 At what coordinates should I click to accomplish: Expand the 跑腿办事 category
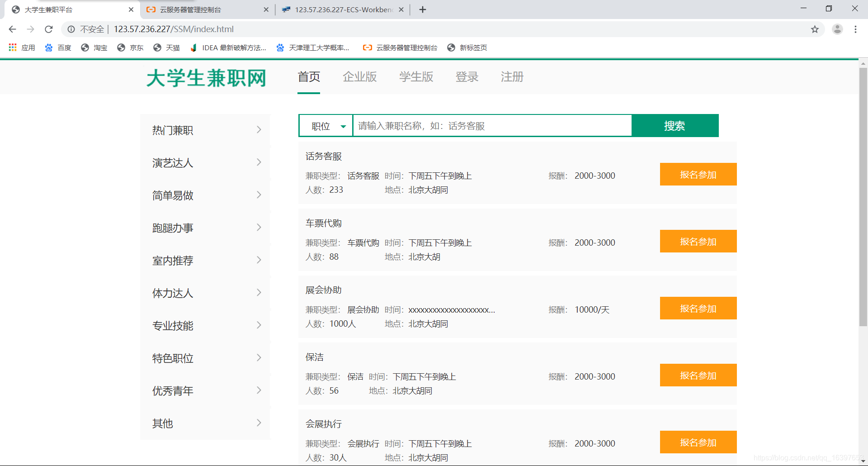[x=206, y=228]
